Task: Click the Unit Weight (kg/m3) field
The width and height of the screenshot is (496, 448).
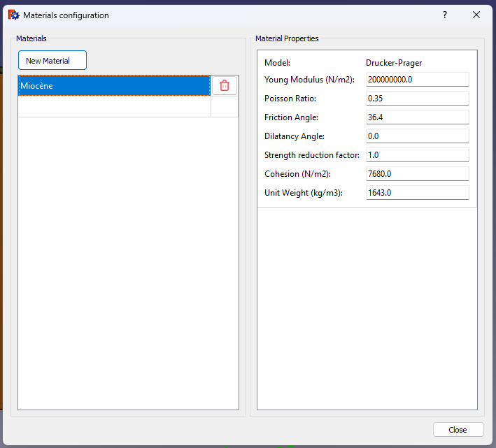Action: pos(417,193)
